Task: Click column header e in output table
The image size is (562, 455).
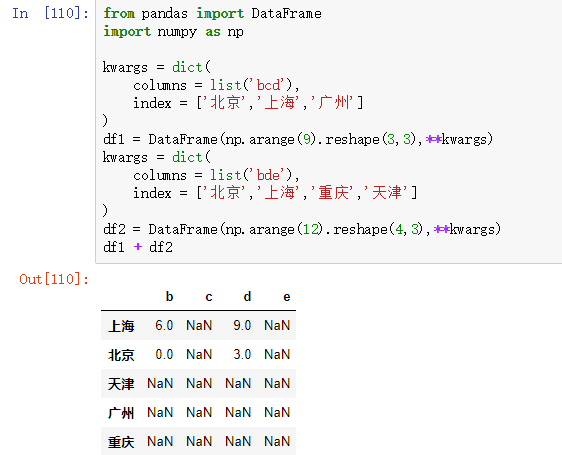Action: 287,297
